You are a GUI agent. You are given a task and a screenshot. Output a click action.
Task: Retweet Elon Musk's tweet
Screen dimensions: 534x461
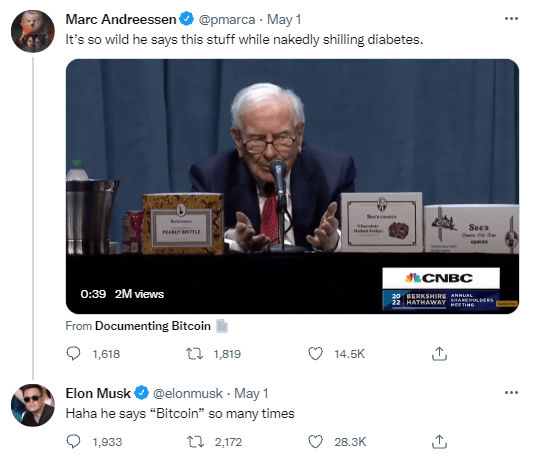(x=195, y=442)
